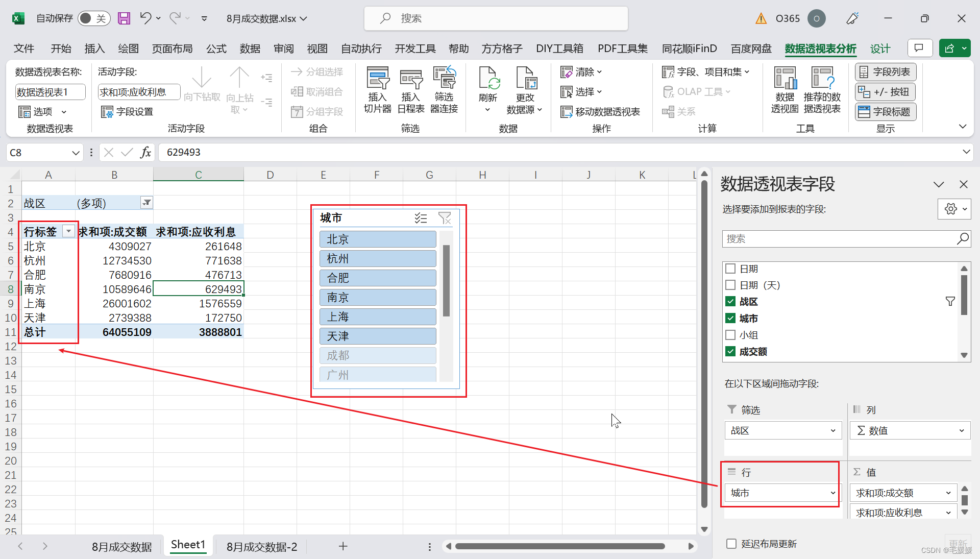Viewport: 980px width, 559px height.
Task: Toggle the +/- 按钮 display option
Action: tap(886, 92)
